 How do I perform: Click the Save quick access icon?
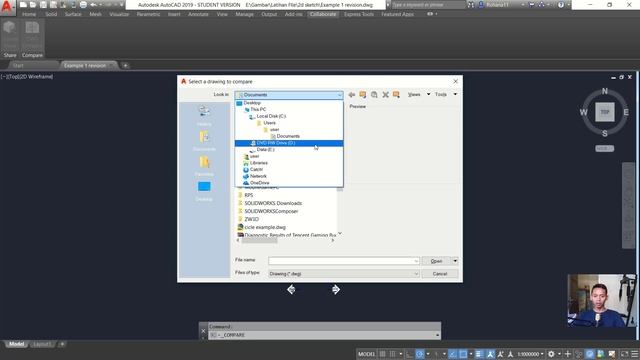[43, 5]
